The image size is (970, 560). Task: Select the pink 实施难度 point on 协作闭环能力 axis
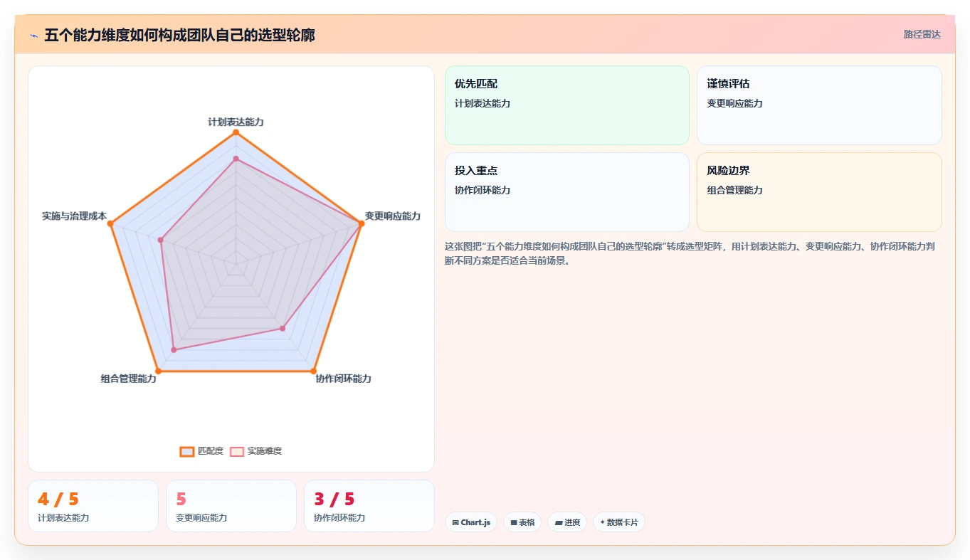[x=283, y=328]
